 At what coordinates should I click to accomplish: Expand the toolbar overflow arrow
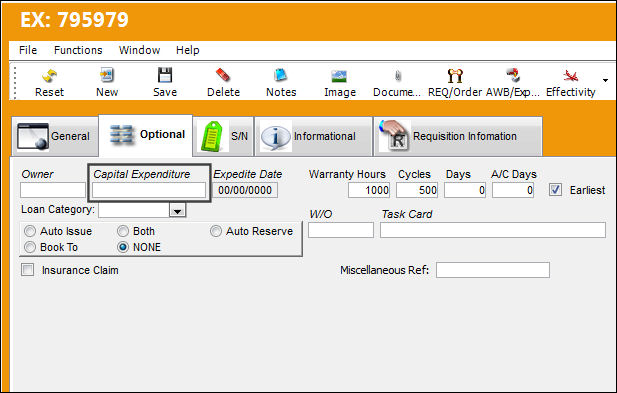click(605, 80)
